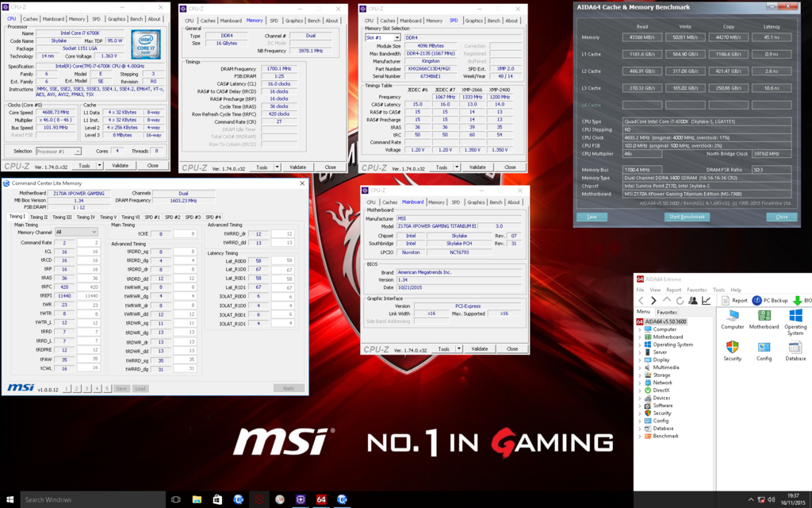Open the Favorites menu in AIDA64 Extreme
Image resolution: width=812 pixels, height=508 pixels.
pos(696,290)
